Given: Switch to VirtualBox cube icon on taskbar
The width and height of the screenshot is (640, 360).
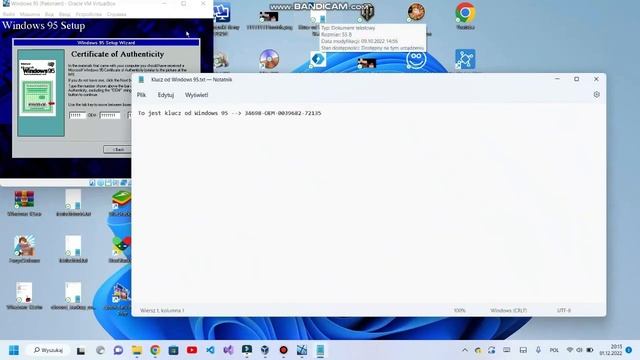Looking at the screenshot, I should 265,350.
